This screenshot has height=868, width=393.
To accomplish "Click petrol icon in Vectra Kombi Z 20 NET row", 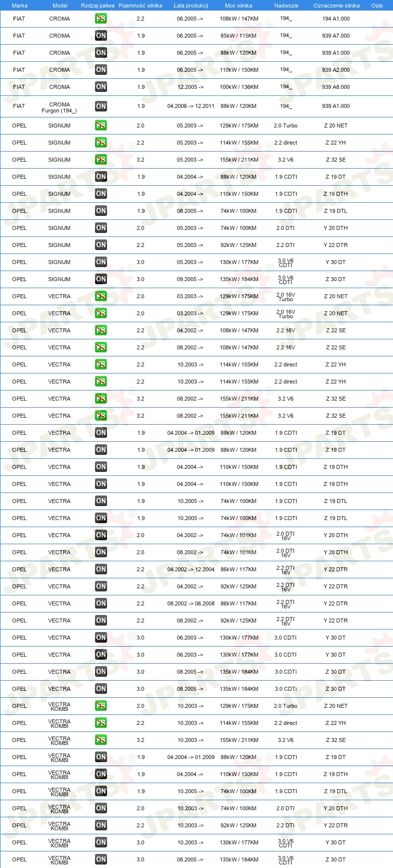I will 101,706.
